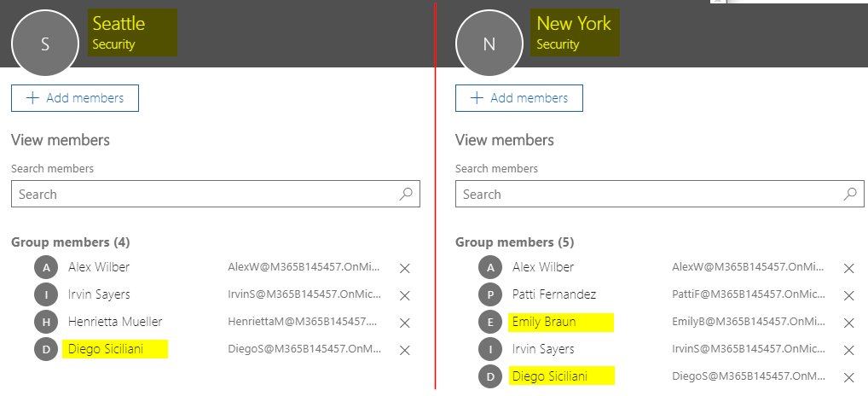The image size is (868, 396).
Task: Remove Alex Wilber from New York group
Action: (x=849, y=268)
